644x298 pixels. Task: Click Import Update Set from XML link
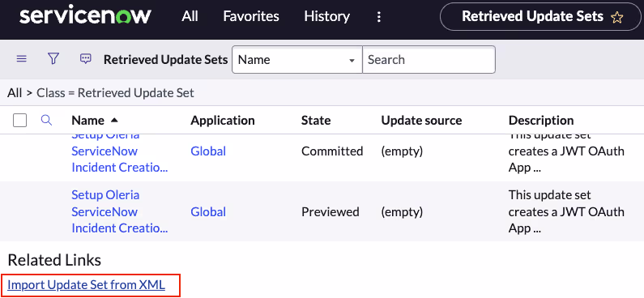pyautogui.click(x=86, y=284)
